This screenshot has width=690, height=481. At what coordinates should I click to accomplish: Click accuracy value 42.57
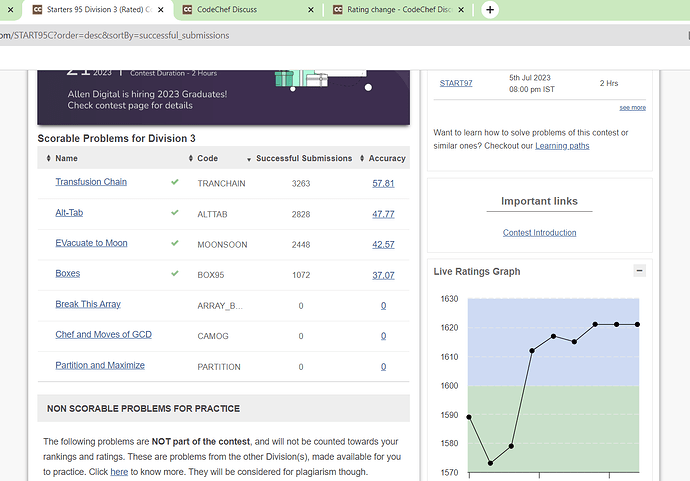383,245
